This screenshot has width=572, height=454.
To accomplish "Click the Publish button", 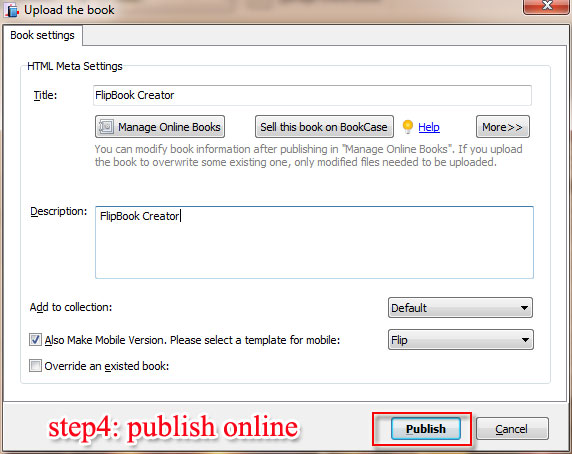I will [426, 428].
